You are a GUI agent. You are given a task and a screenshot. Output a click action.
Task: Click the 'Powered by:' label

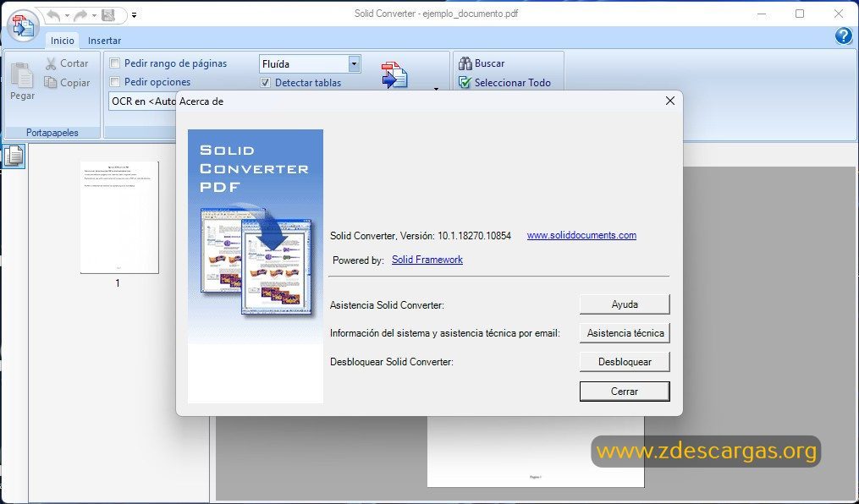coord(358,260)
